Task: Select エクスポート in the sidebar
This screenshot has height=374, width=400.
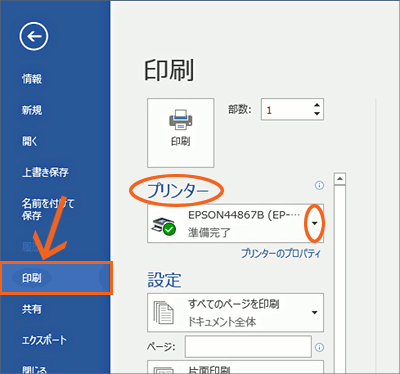Action: pos(44,340)
